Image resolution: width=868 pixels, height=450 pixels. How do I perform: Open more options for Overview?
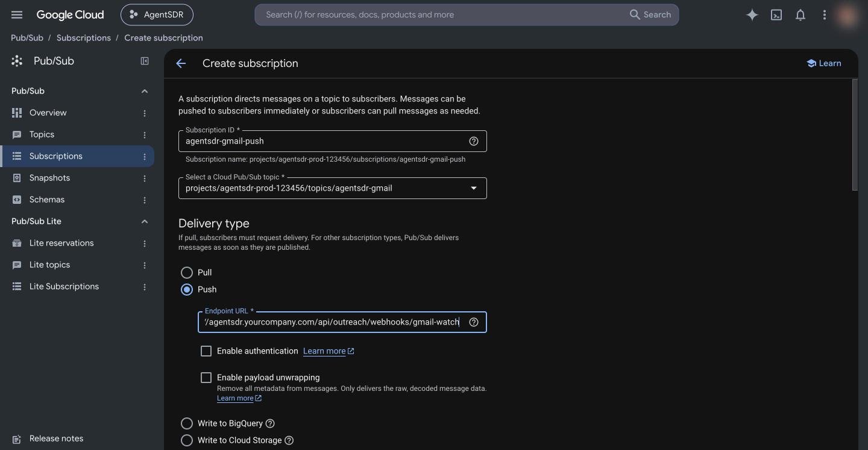(x=145, y=113)
